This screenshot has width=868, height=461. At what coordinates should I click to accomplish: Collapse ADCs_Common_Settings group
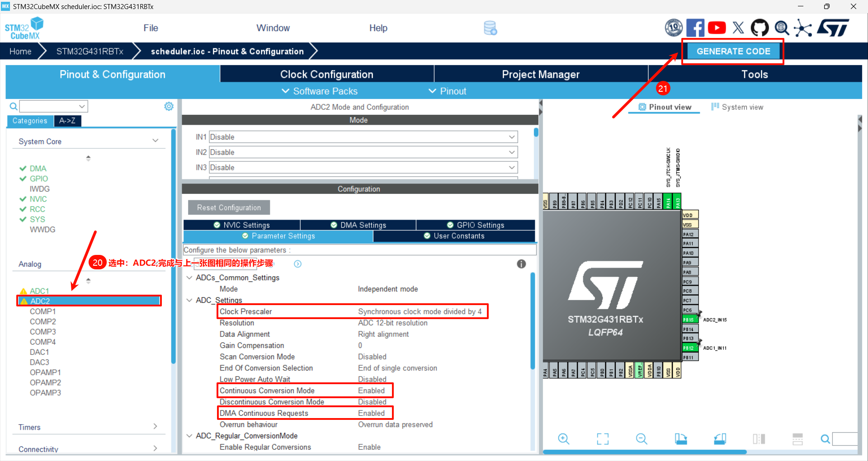(189, 278)
